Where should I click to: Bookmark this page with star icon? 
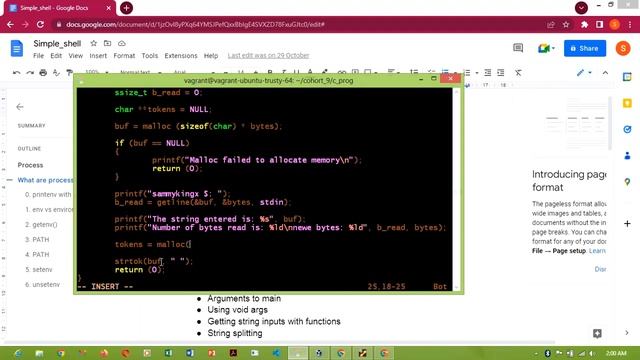point(566,24)
